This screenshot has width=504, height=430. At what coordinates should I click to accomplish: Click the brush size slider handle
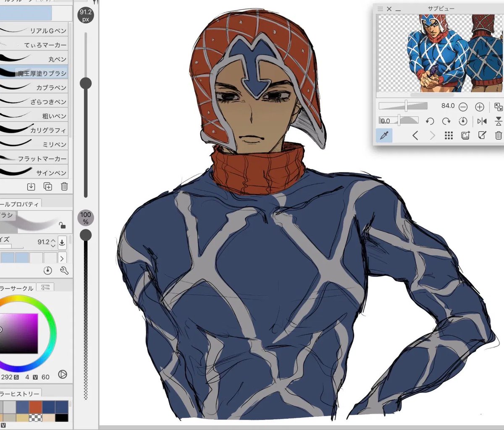[86, 83]
